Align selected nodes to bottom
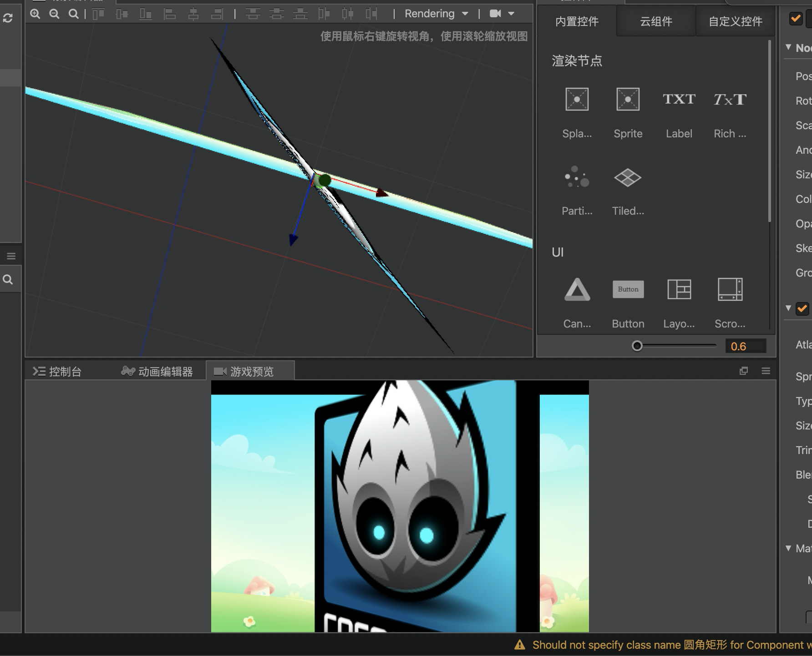 146,14
